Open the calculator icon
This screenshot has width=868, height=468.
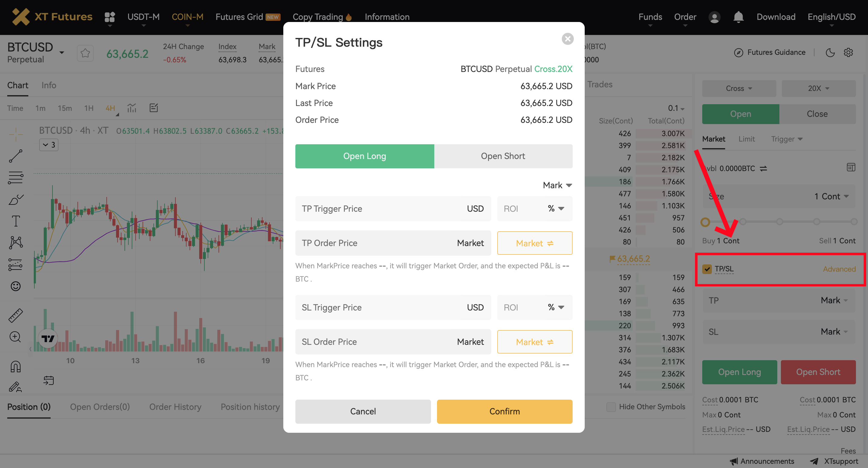(851, 167)
